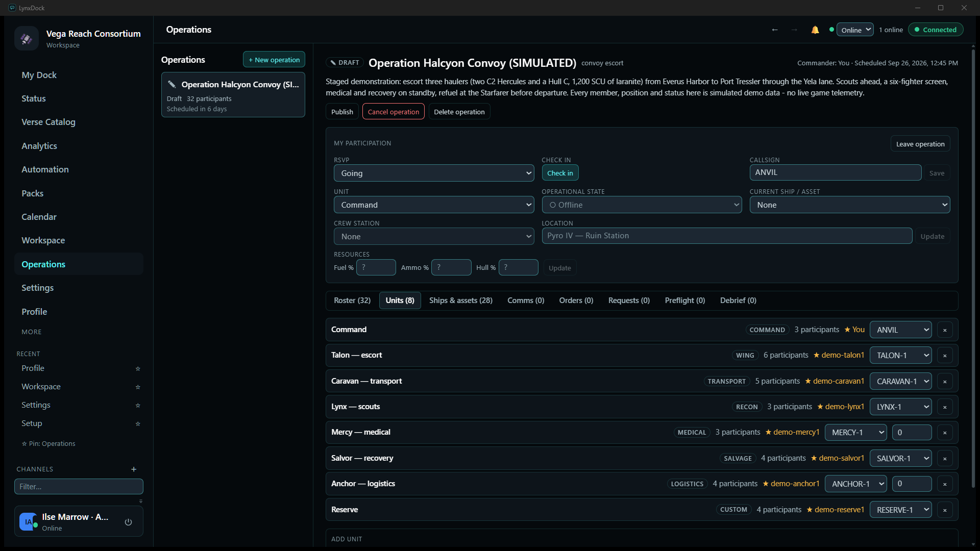The height and width of the screenshot is (551, 980).
Task: Switch to the Roster (32) tab
Action: (x=352, y=300)
